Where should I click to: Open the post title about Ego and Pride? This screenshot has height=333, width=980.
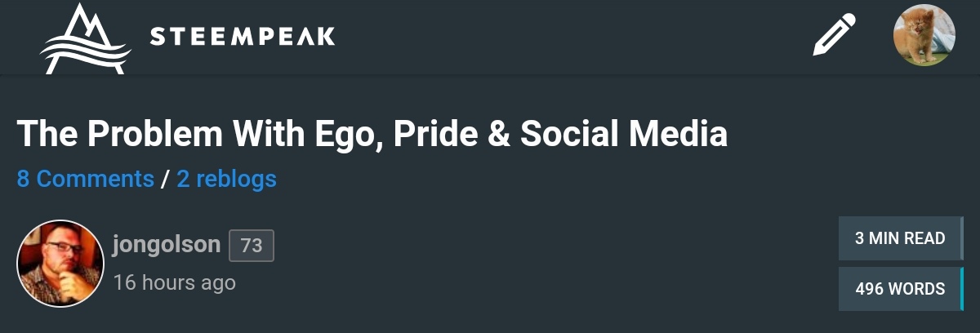point(372,134)
